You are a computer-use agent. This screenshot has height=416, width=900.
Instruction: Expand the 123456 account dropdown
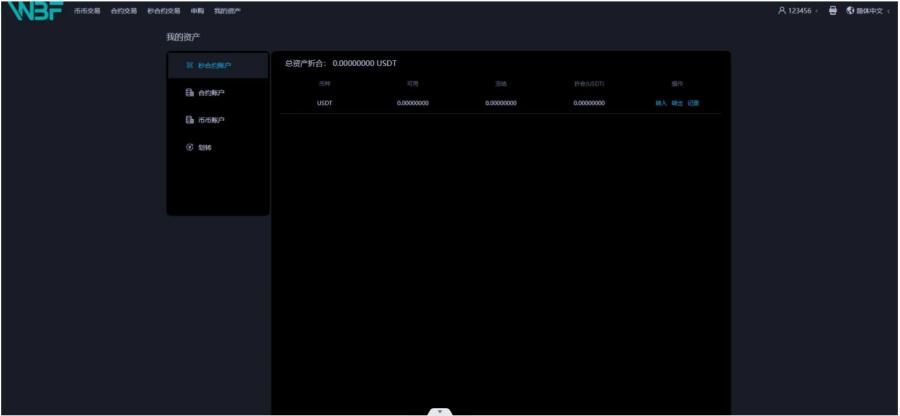815,11
